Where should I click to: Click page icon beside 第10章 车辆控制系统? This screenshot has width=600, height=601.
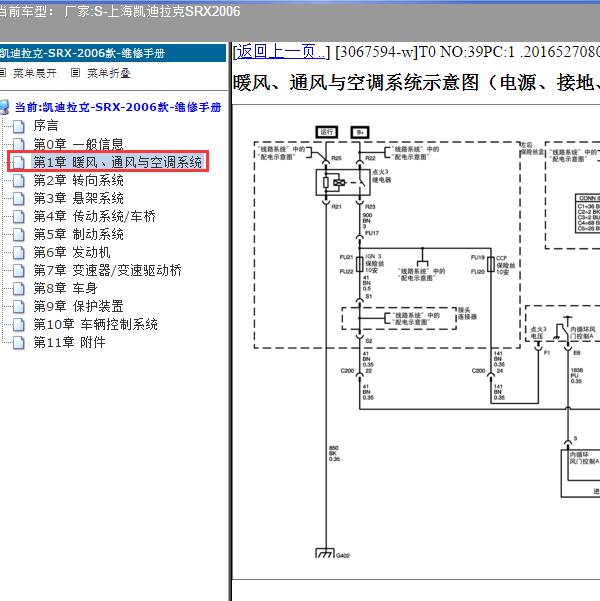(x=18, y=324)
